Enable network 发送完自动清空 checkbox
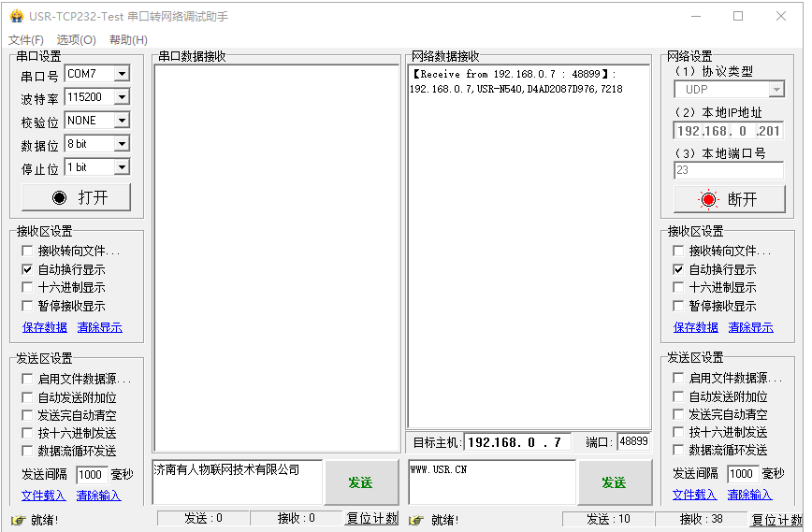This screenshot has width=812, height=532. [x=678, y=414]
